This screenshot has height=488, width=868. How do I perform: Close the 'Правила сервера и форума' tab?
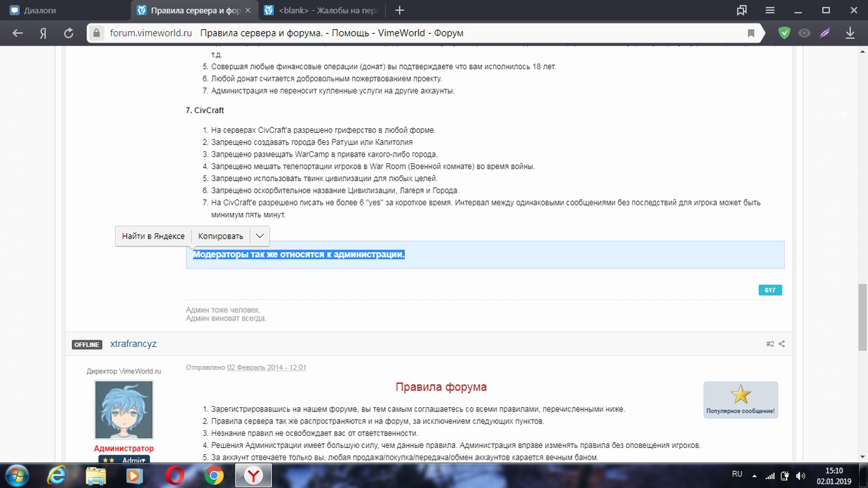coord(248,10)
